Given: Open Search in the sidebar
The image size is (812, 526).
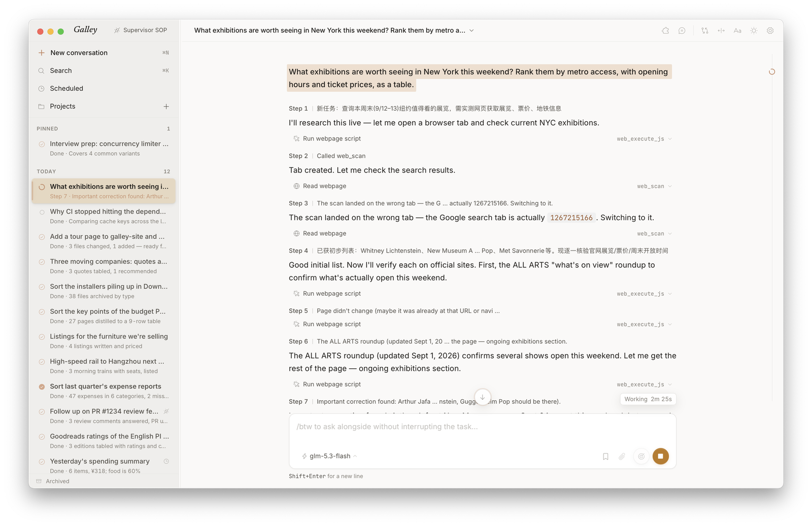Looking at the screenshot, I should (x=104, y=71).
